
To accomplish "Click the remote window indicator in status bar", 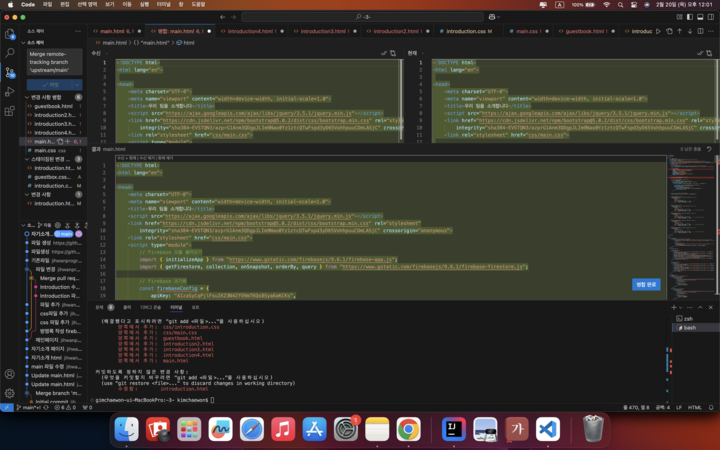I will coord(6,407).
